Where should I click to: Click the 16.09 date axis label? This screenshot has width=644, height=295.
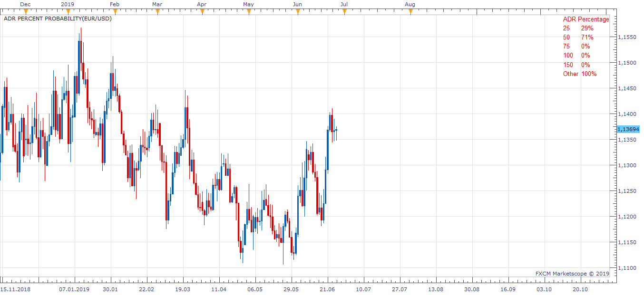[x=508, y=289]
